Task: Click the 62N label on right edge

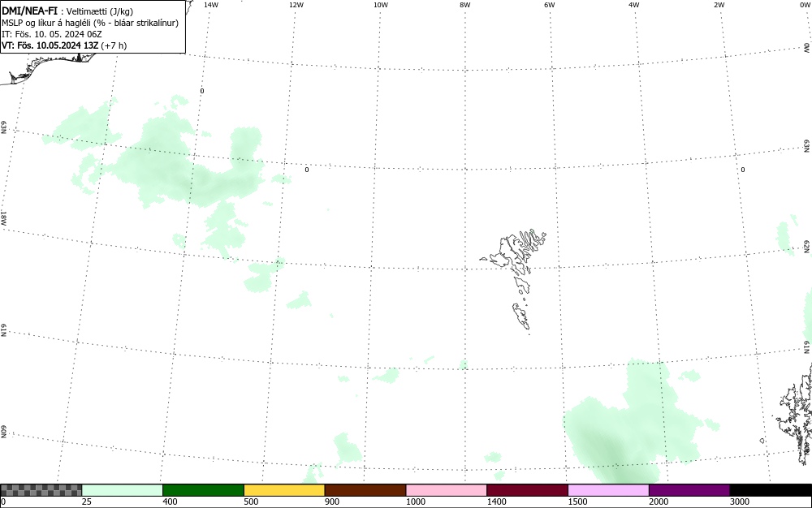Action: [x=807, y=247]
